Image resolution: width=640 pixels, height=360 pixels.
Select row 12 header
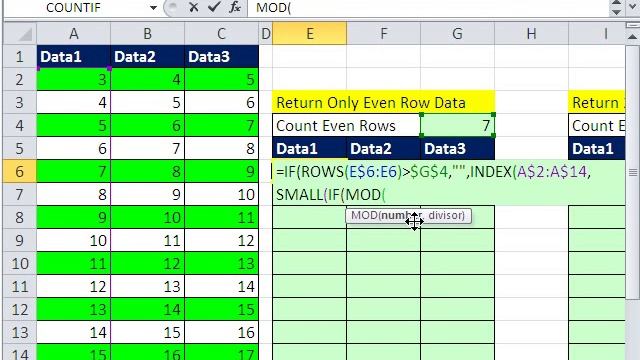20,309
